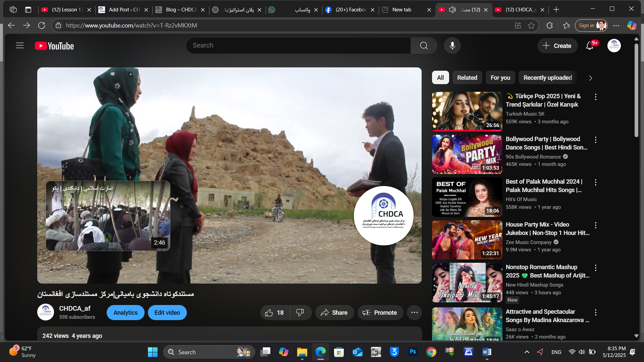Open Edge browser extensions icon
This screenshot has width=644, height=362.
pyautogui.click(x=549, y=25)
